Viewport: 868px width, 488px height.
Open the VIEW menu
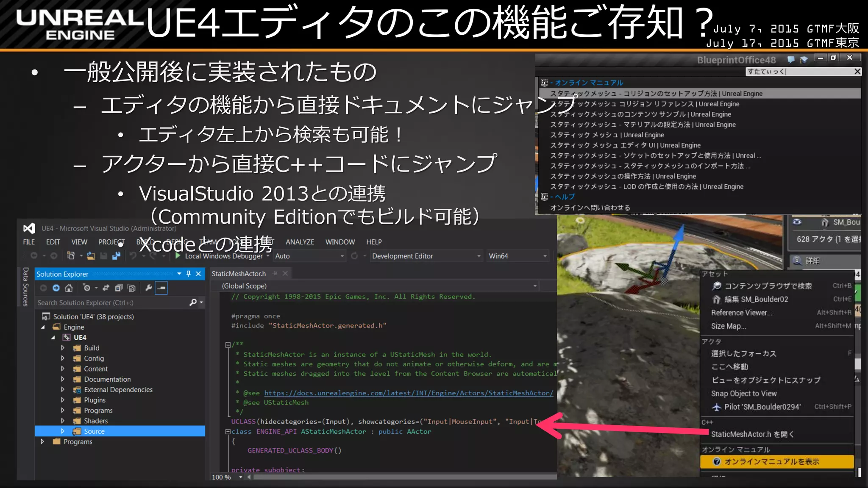pos(79,242)
